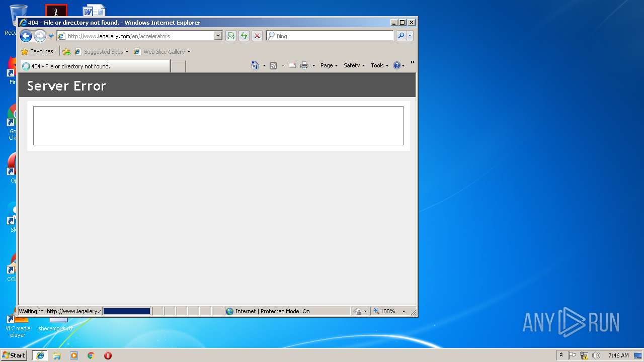This screenshot has width=644, height=362.
Task: Select the 404 File or directory not found tab
Action: click(95, 66)
